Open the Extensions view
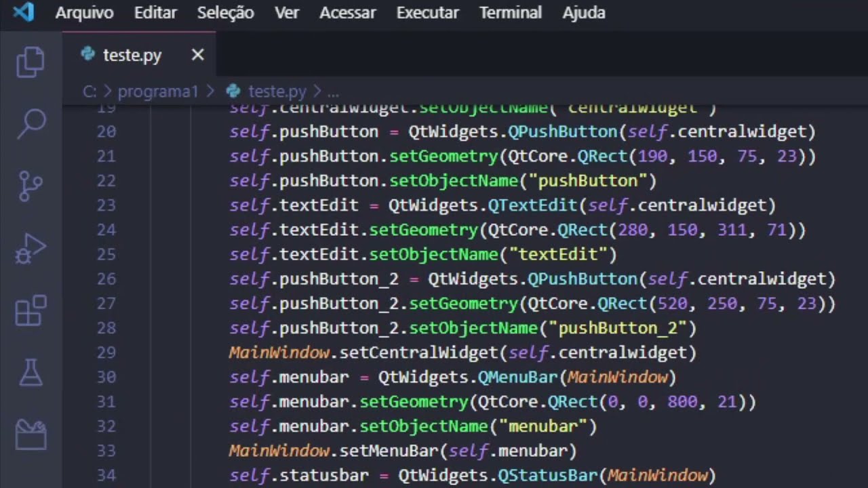 coord(31,310)
